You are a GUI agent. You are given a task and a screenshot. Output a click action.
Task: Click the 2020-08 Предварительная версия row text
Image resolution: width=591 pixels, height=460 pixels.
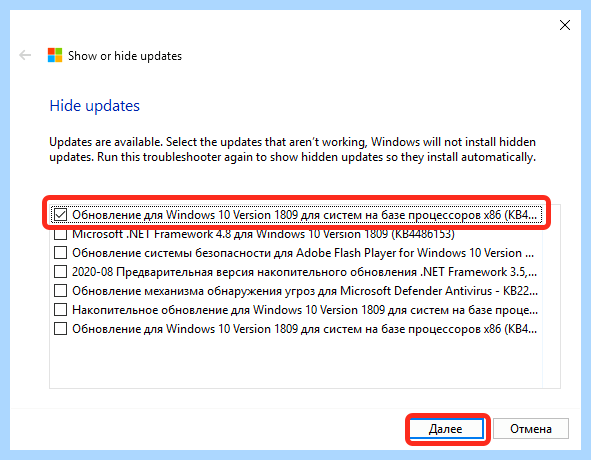point(305,272)
